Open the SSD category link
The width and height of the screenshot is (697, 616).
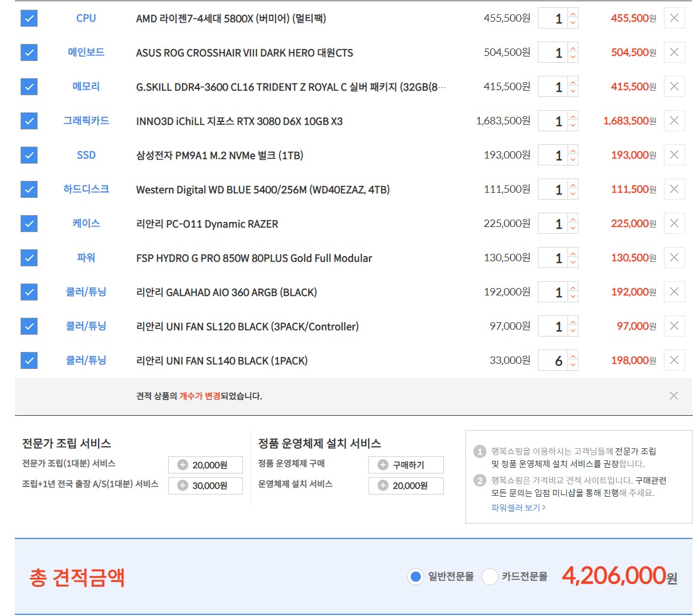86,155
